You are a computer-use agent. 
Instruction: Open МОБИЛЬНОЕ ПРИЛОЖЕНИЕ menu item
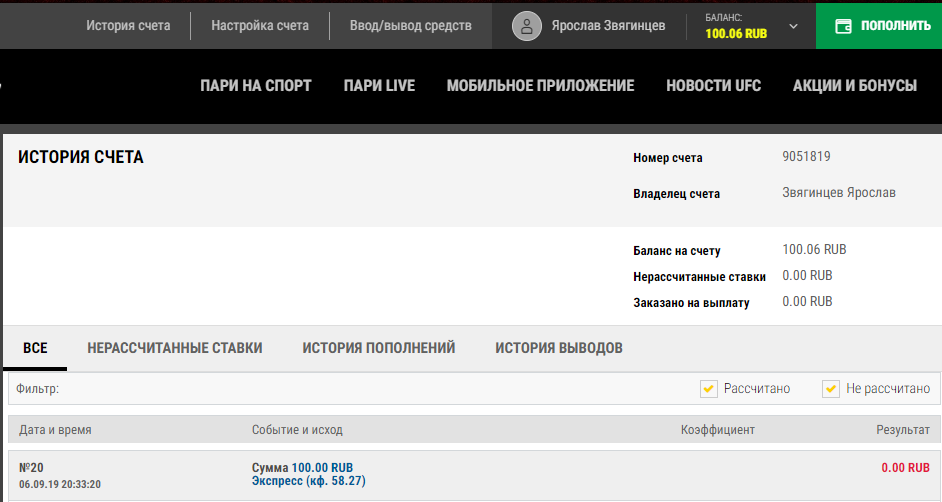tap(540, 86)
